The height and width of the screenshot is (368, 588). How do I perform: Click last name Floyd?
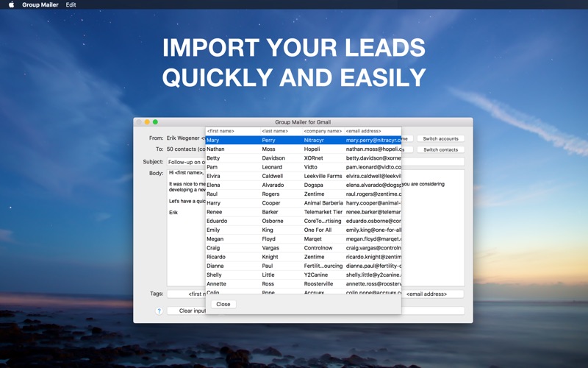(x=268, y=239)
